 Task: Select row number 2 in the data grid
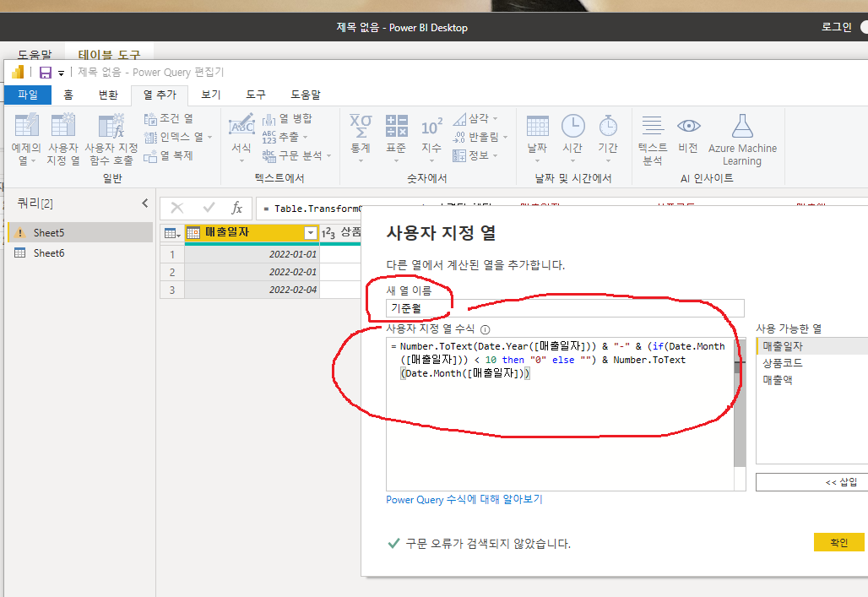click(172, 272)
